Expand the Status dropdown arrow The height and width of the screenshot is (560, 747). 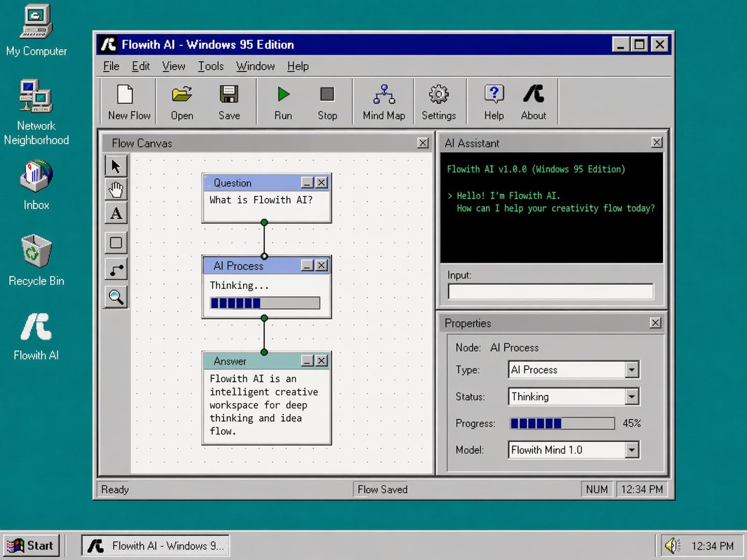point(632,396)
